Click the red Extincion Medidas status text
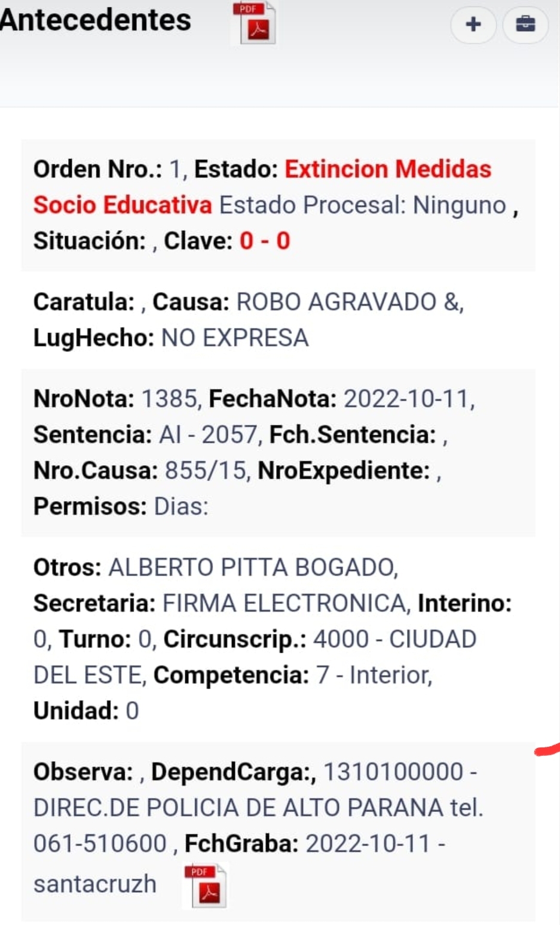560x925 pixels. 388,169
